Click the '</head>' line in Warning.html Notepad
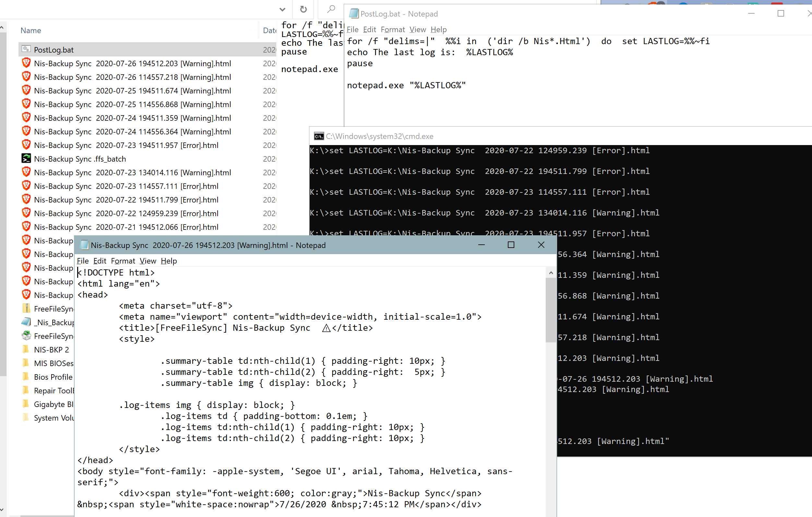The width and height of the screenshot is (812, 517). (95, 460)
